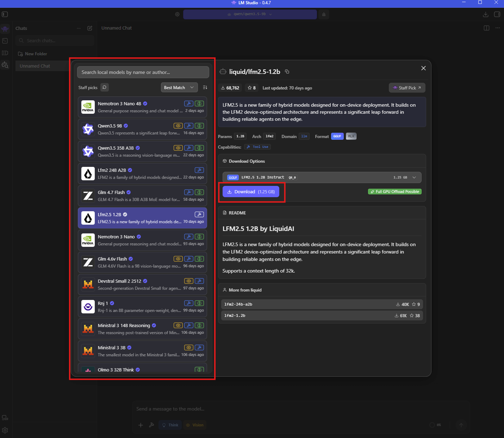Select Lfm2 24B A2B model
The height and width of the screenshot is (438, 504).
pyautogui.click(x=142, y=174)
